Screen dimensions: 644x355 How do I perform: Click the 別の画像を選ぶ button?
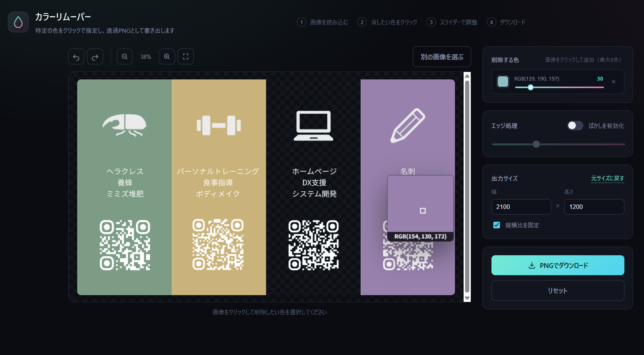442,57
